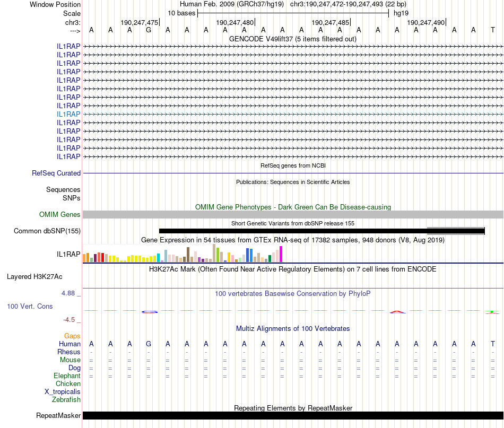Viewport: 504px width, 428px height.
Task: Open Short Genetic Variants from dbSNP title
Action: pyautogui.click(x=293, y=223)
